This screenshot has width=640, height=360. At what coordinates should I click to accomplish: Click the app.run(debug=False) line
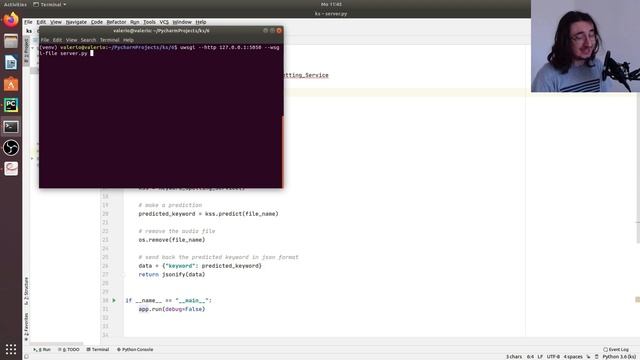pyautogui.click(x=172, y=309)
